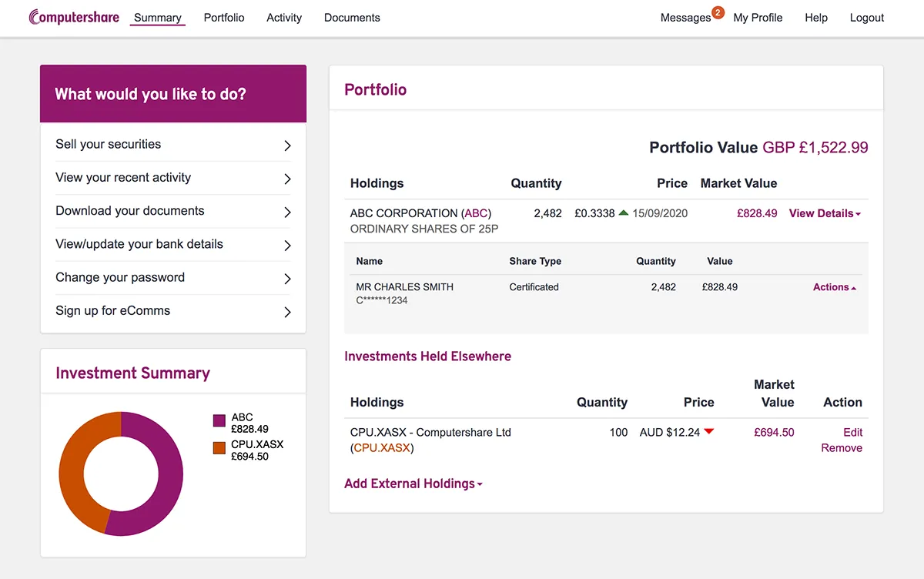Remove the CPU.XASX external holding

pyautogui.click(x=841, y=447)
